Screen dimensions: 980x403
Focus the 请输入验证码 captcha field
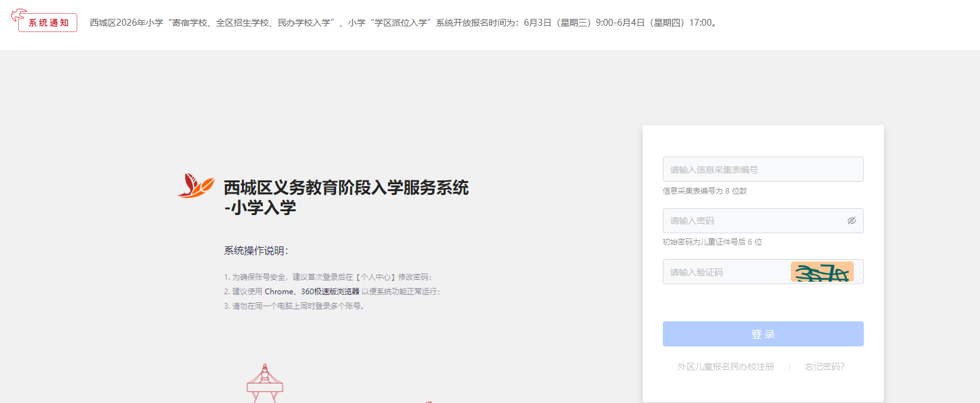(726, 272)
